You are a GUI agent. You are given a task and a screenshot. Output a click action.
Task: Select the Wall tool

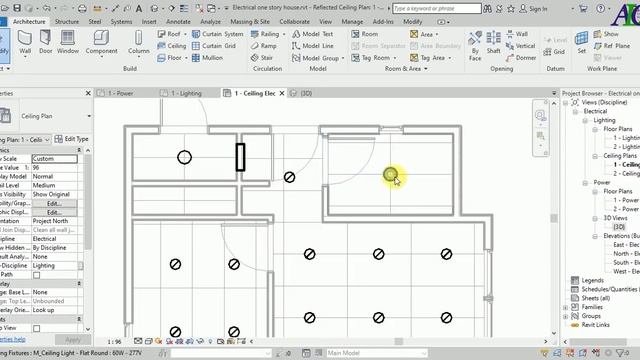click(25, 42)
